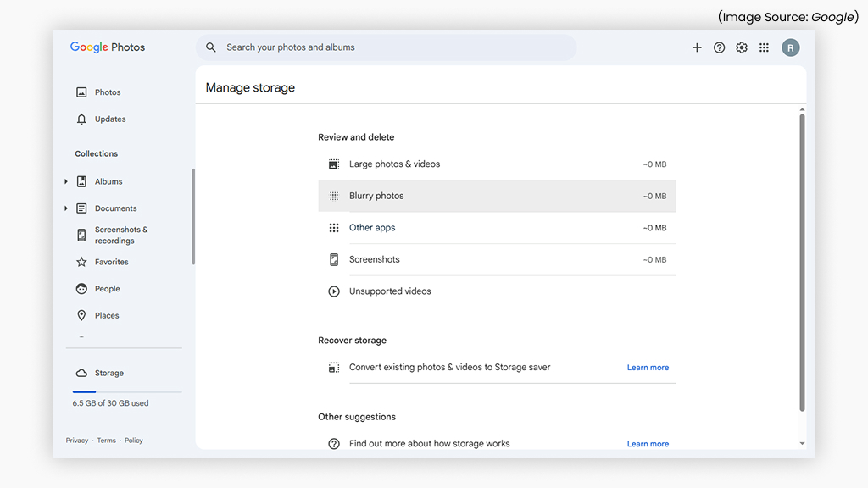This screenshot has width=868, height=488.
Task: Open the Terms link at bottom left
Action: [106, 440]
